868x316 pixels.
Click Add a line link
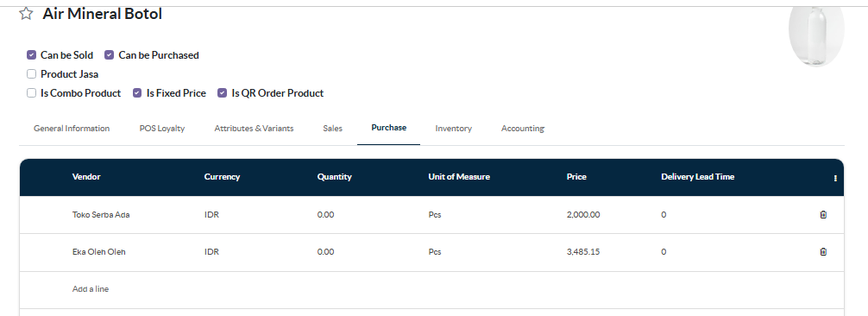point(91,289)
